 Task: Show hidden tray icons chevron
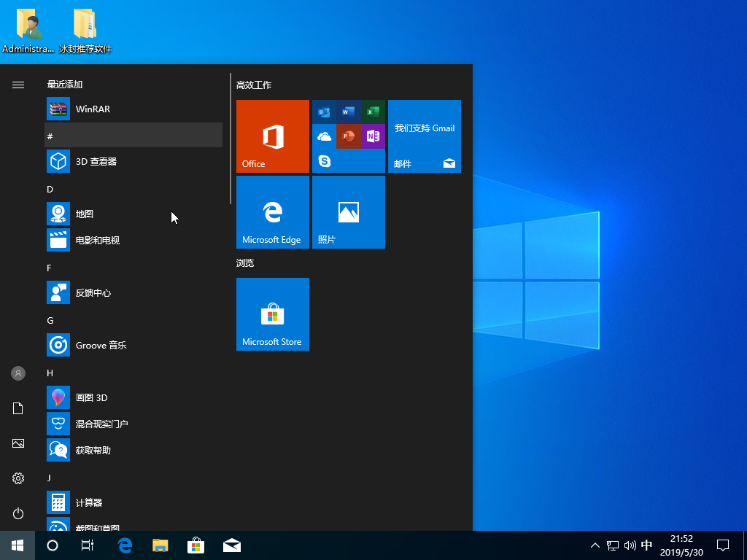(595, 545)
